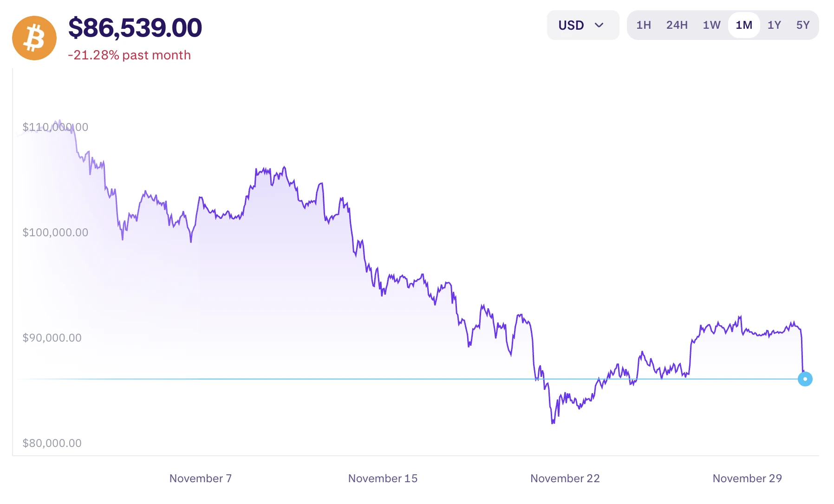Select the 5Y timeframe
The width and height of the screenshot is (834, 504).
tap(804, 26)
